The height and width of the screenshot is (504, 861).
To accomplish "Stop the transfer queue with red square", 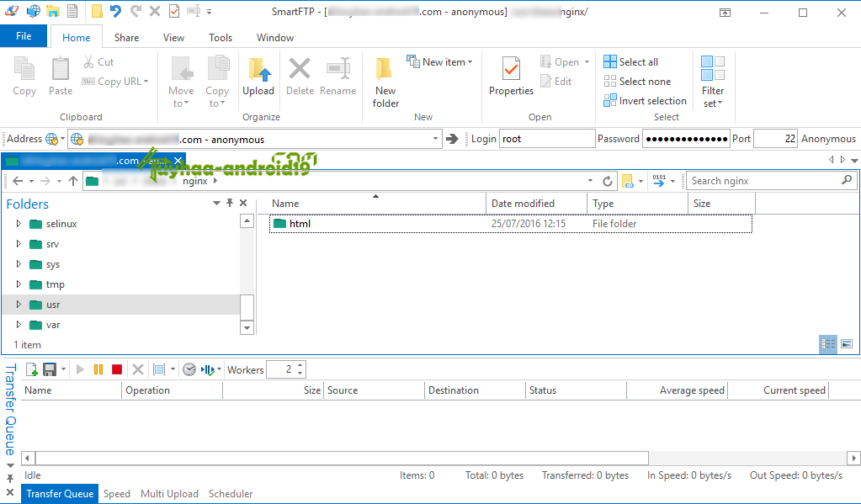I will tap(117, 369).
